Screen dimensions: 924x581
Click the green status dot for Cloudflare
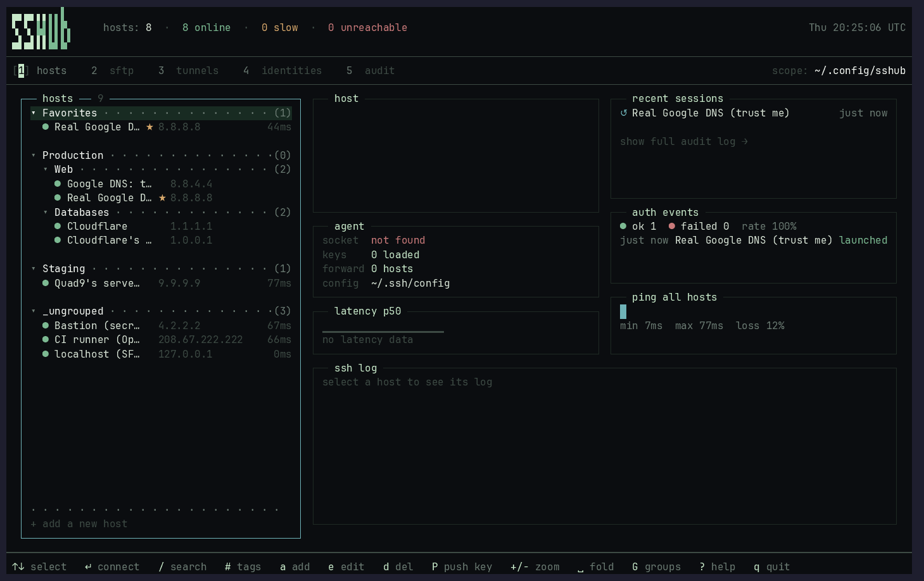58,226
